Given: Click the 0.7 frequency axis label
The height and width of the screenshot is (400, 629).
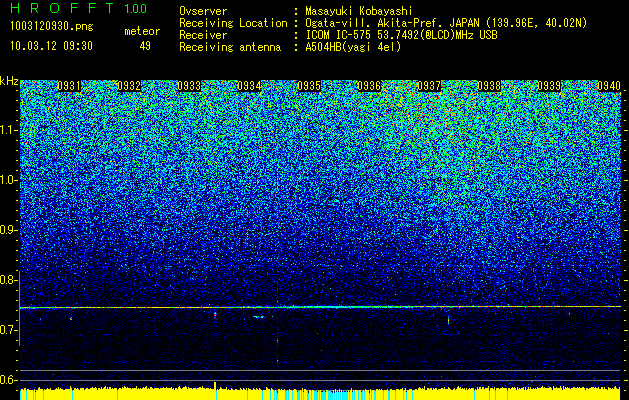Looking at the screenshot, I should point(9,330).
